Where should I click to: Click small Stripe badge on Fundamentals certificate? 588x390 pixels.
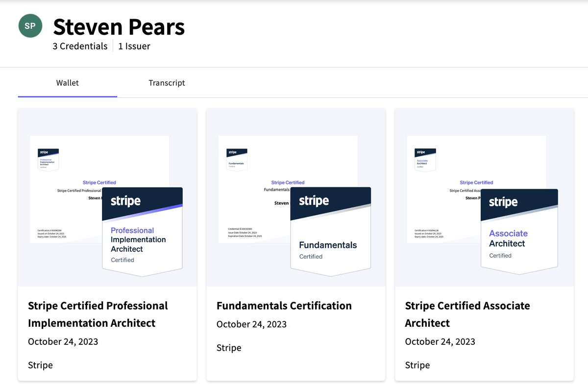[x=237, y=160]
